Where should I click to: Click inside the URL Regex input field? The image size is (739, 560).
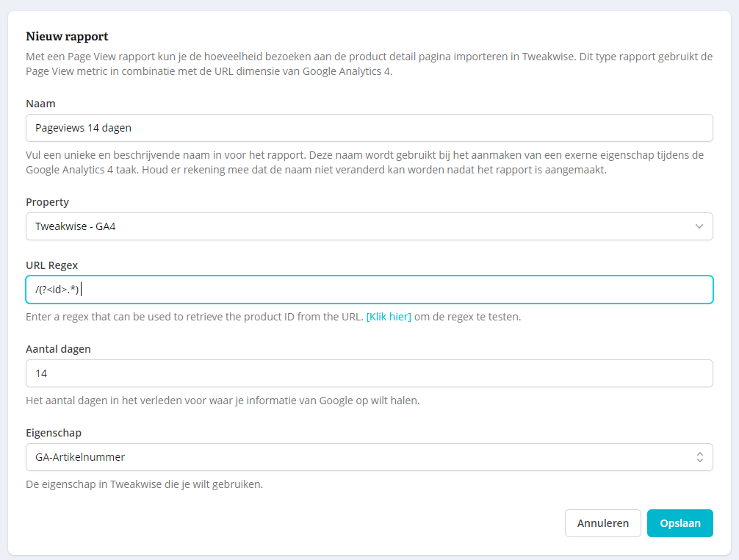pyautogui.click(x=369, y=290)
